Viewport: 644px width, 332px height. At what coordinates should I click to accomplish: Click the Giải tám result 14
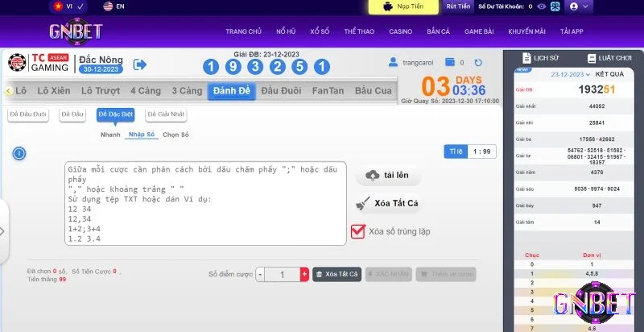597,222
